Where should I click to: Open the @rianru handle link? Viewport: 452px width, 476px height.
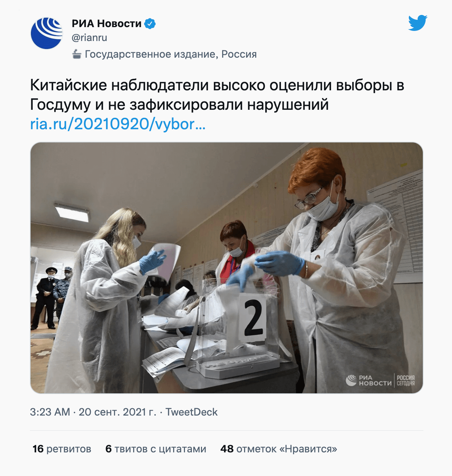coord(89,38)
